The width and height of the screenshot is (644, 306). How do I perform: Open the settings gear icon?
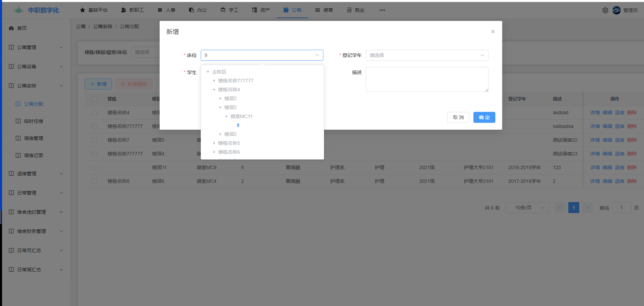pos(605,10)
